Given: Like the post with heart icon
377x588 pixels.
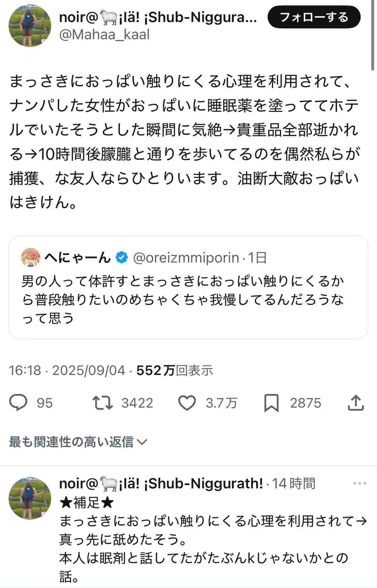Looking at the screenshot, I should tap(187, 403).
